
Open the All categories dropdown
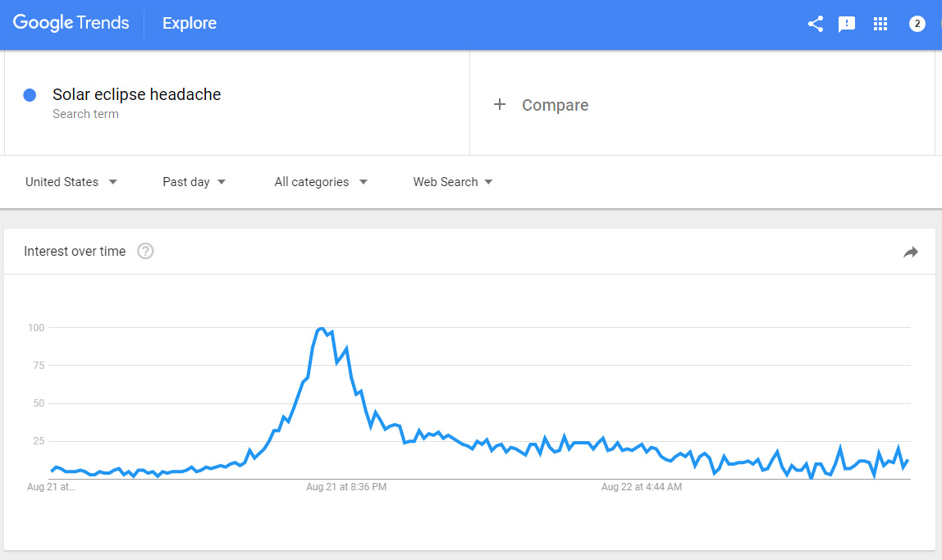[321, 182]
